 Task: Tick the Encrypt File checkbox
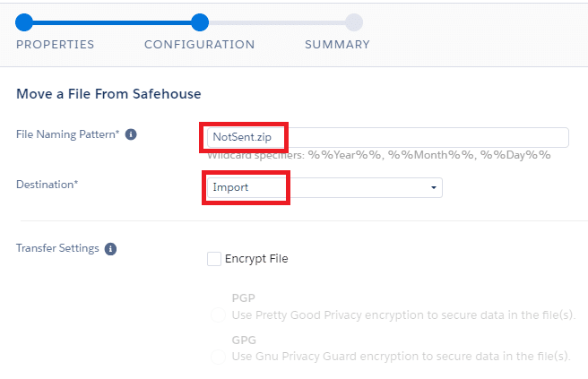[214, 259]
